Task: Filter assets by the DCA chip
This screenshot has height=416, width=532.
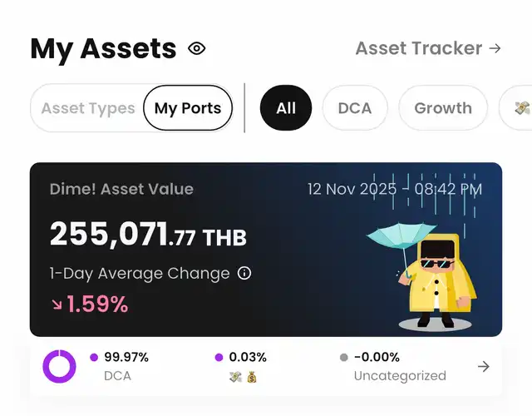Action: (355, 108)
